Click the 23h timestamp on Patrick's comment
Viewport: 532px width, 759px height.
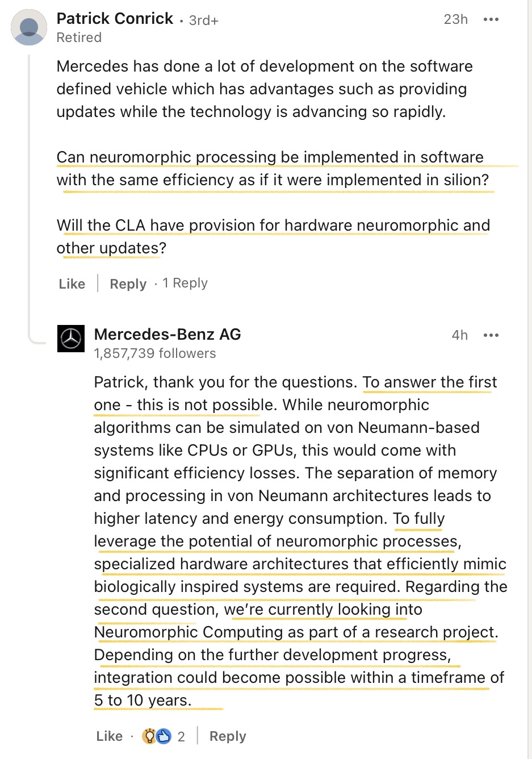[455, 19]
